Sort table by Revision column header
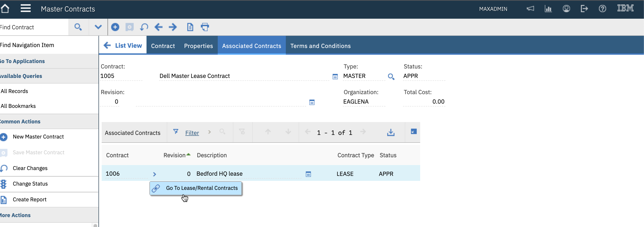The width and height of the screenshot is (644, 227). [174, 155]
